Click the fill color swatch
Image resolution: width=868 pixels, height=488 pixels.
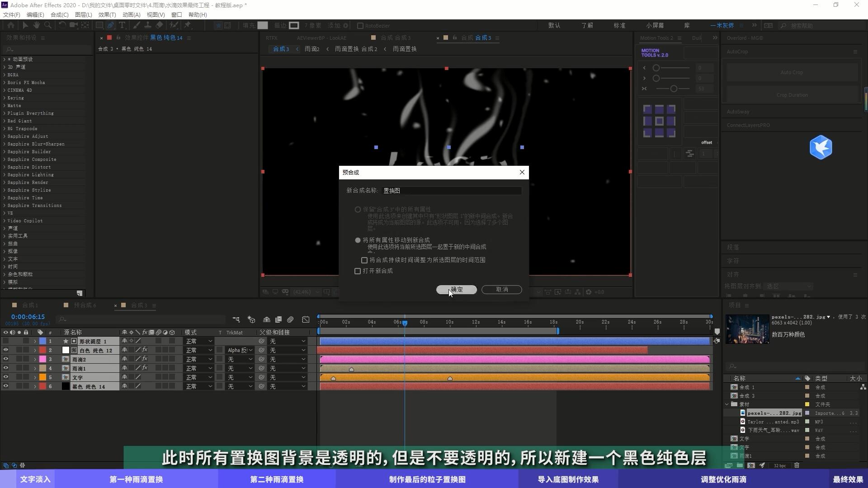[x=263, y=25]
